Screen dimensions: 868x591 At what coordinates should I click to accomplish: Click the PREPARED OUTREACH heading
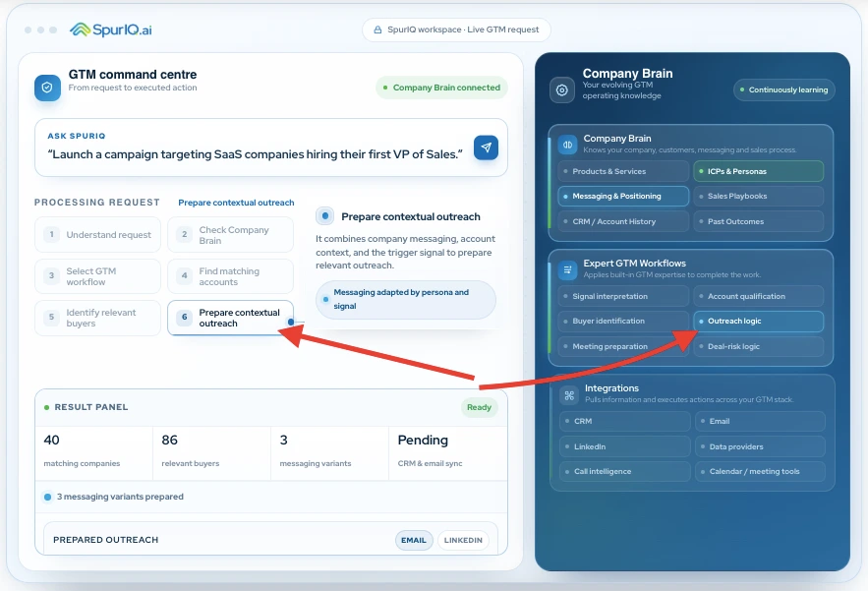tap(106, 540)
